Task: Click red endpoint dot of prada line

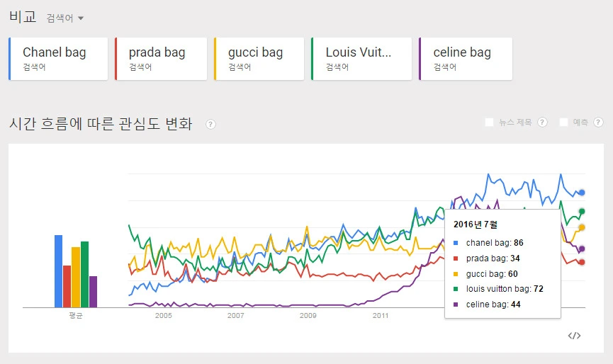Action: (582, 262)
